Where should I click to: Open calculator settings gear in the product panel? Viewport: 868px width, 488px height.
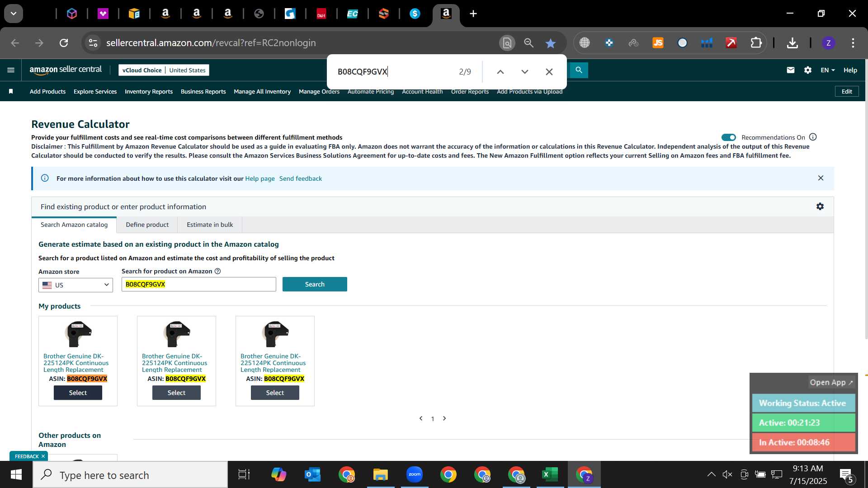pyautogui.click(x=820, y=206)
